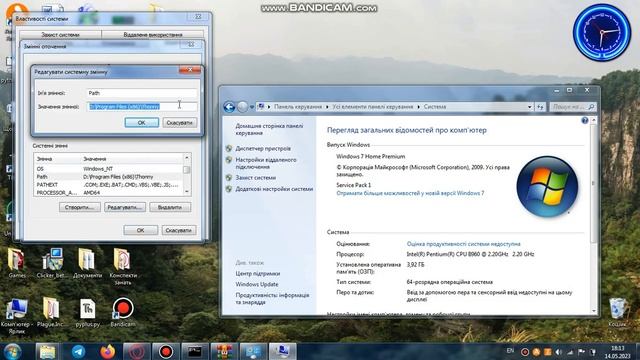Open Центр підтримки link

[258, 273]
